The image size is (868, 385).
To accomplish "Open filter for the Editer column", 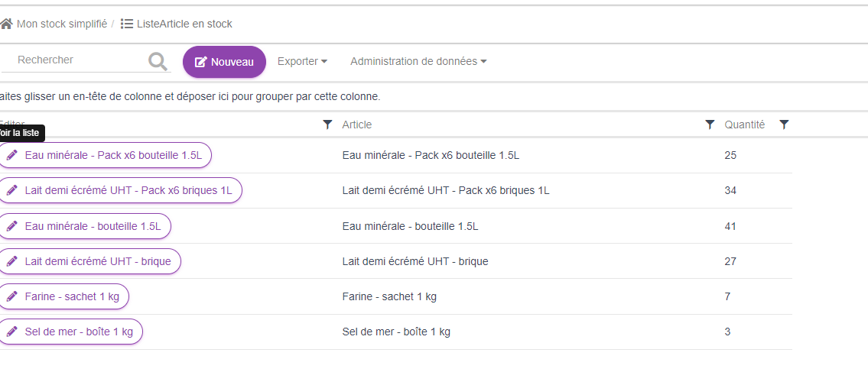I will [x=327, y=125].
